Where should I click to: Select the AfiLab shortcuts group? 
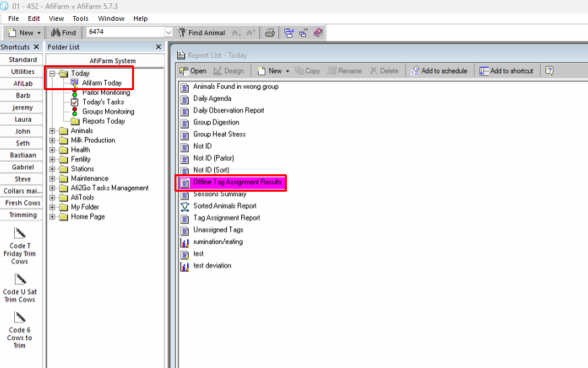[x=22, y=83]
